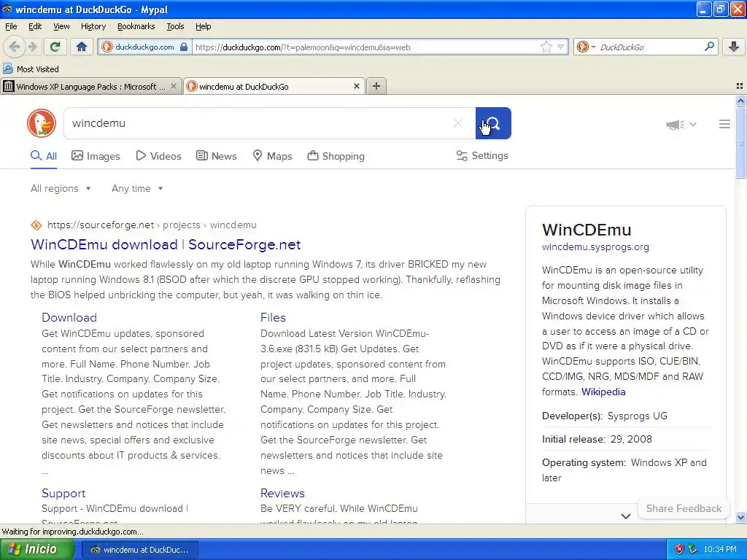Click the 10:34 PM system clock
Viewport: 747px width, 560px height.
click(720, 550)
